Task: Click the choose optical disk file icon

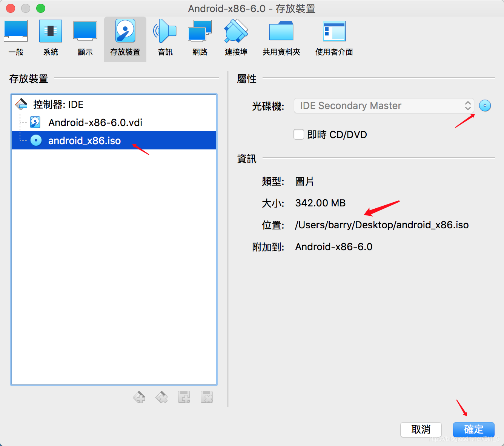Action: (x=485, y=106)
